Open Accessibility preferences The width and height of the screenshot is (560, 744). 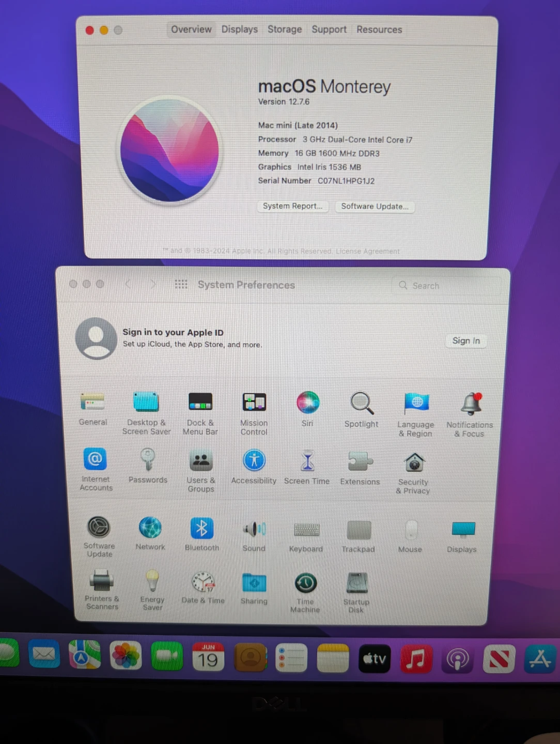[254, 461]
